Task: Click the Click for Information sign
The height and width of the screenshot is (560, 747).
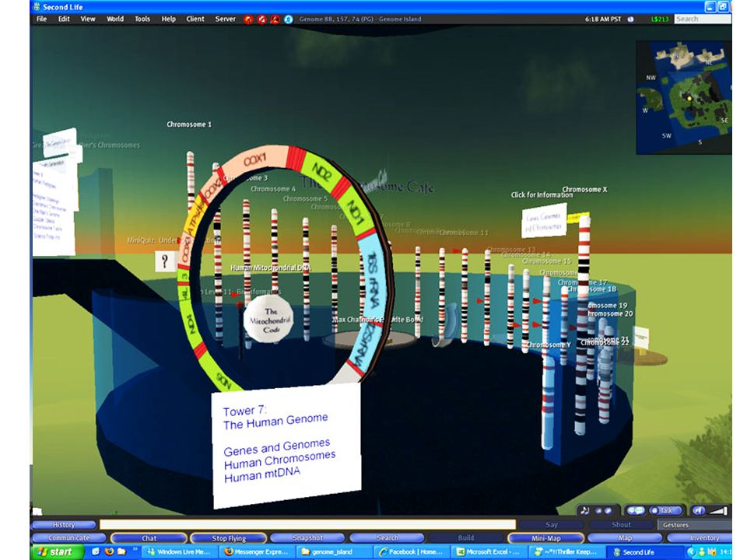Action: [x=544, y=220]
